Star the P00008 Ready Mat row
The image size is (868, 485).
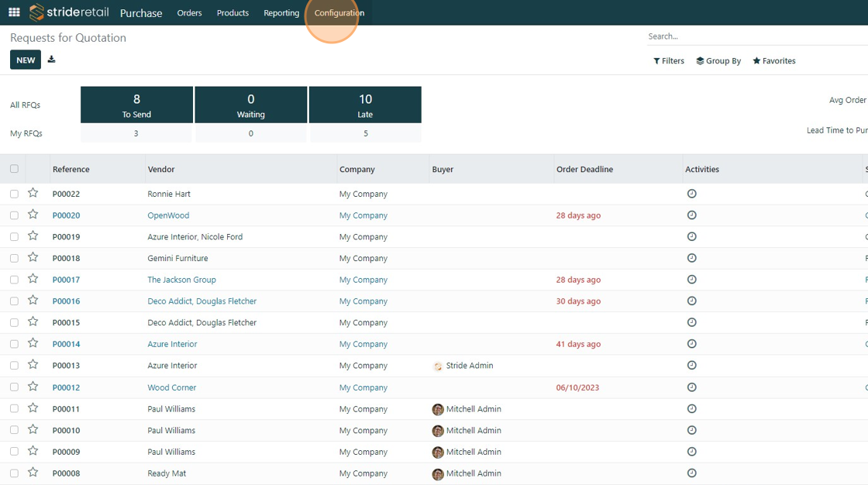coord(33,473)
